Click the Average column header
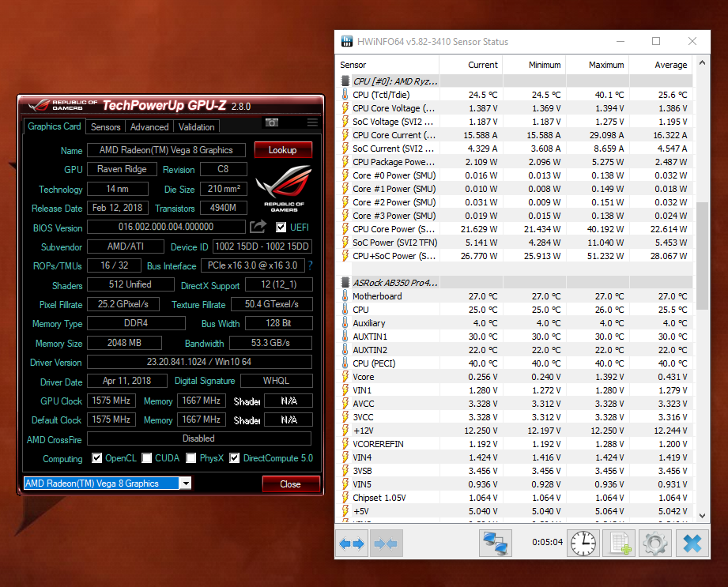The width and height of the screenshot is (728, 587). click(661, 65)
